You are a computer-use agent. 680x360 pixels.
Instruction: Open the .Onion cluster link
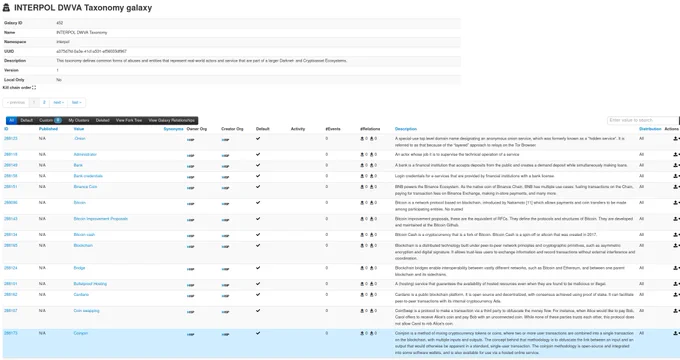pyautogui.click(x=79, y=138)
